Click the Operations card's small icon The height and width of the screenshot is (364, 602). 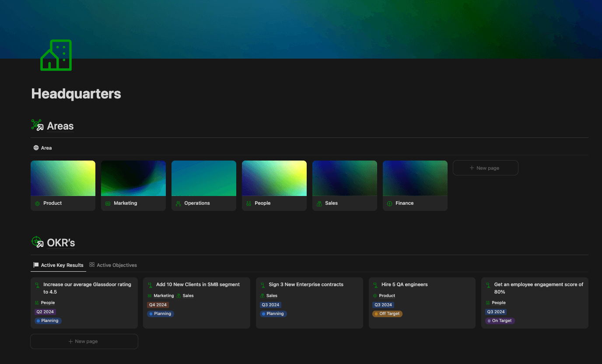pyautogui.click(x=178, y=203)
